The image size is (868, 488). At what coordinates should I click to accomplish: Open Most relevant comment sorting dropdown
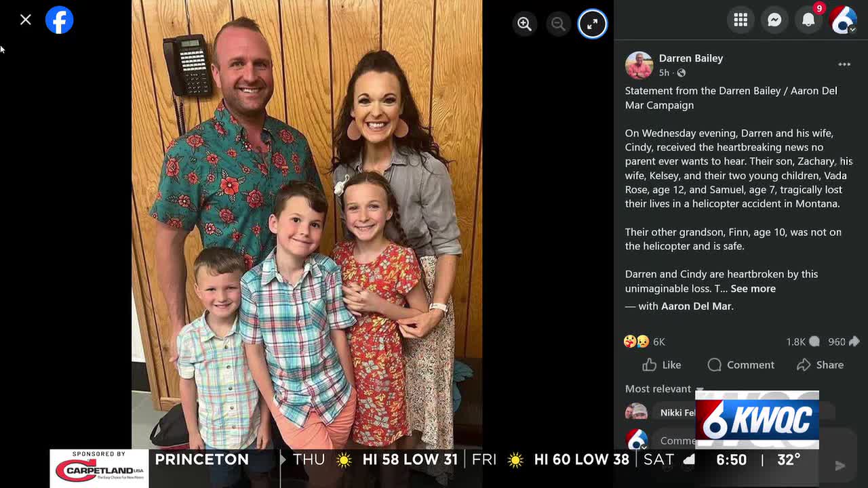(x=664, y=389)
